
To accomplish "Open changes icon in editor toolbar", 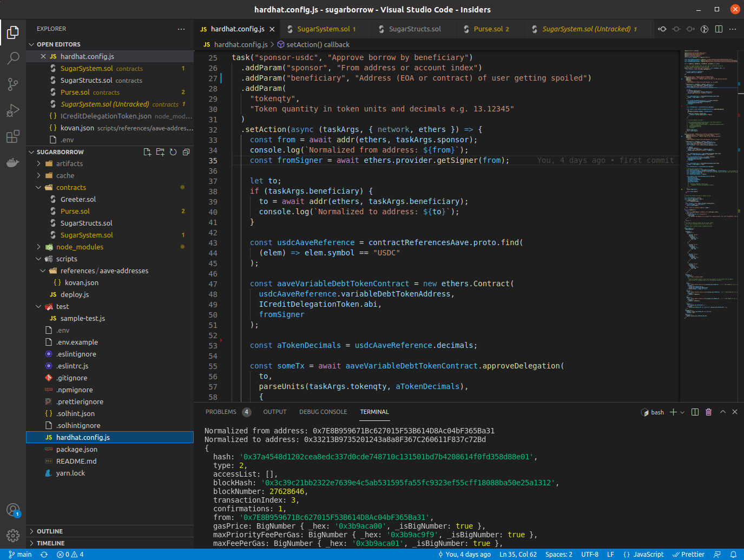I will click(662, 29).
